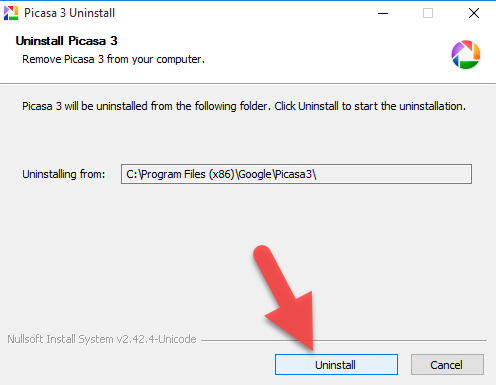Viewport: 496px width, 385px height.
Task: Cancel the Picasa 3 uninstallation
Action: tap(447, 364)
